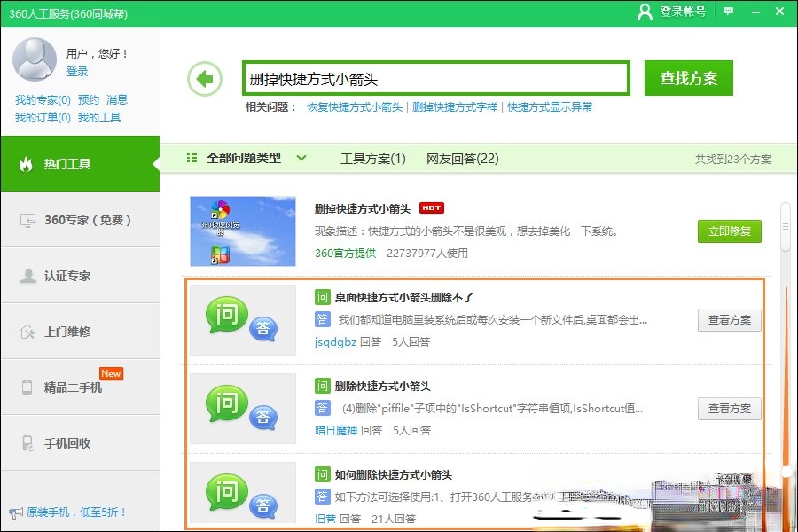Click related question 删掉快捷方式字样
798x532 pixels.
click(x=455, y=107)
